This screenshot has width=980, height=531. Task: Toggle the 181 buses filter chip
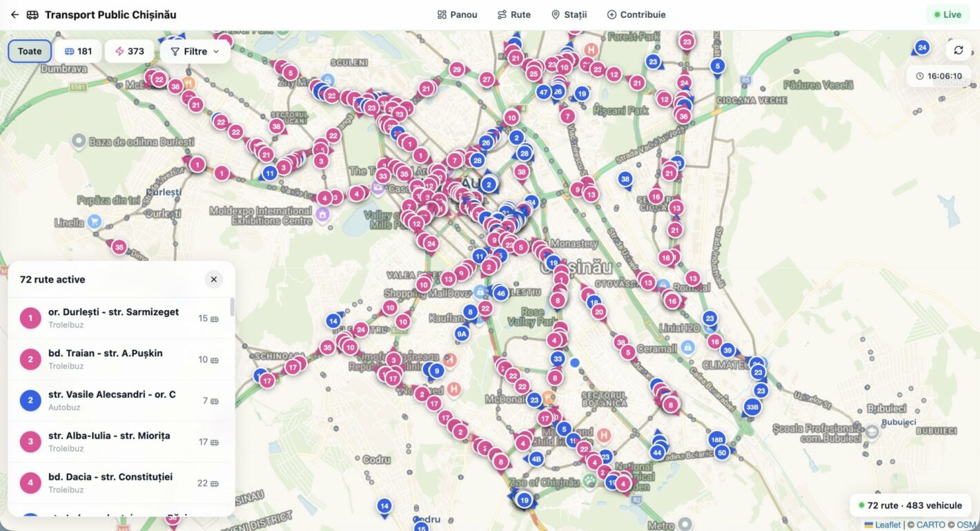(78, 51)
